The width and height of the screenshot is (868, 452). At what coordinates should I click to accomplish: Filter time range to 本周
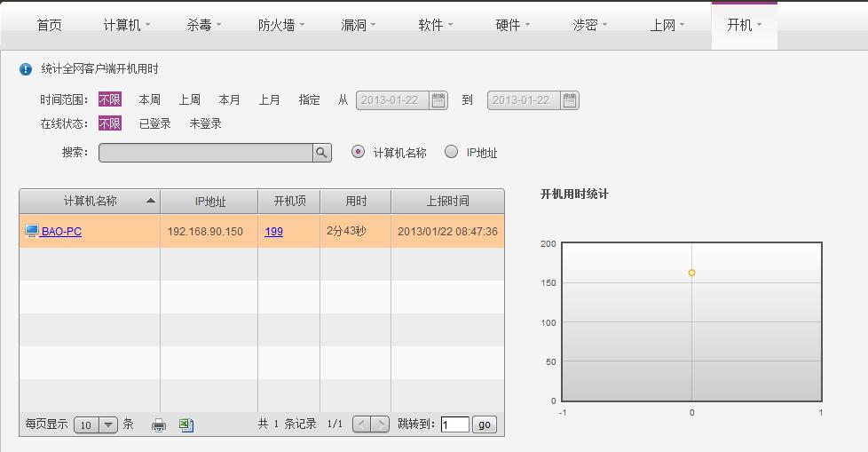pos(149,99)
